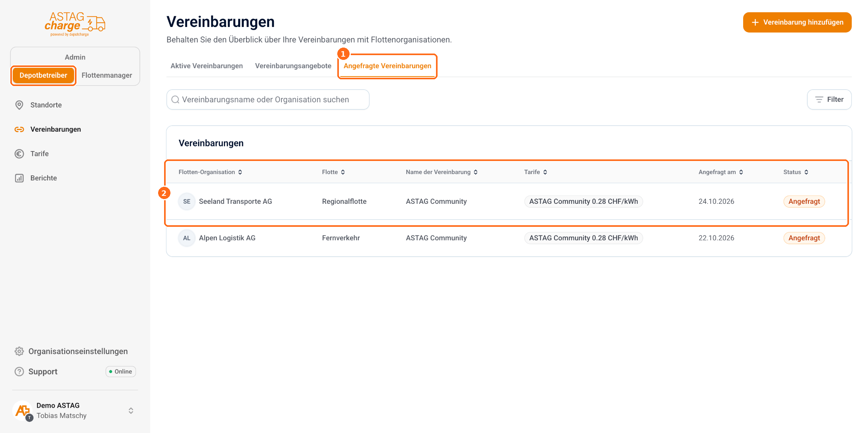Click the Organisationseinstellungen gear icon
This screenshot has height=433, width=868.
pos(19,351)
